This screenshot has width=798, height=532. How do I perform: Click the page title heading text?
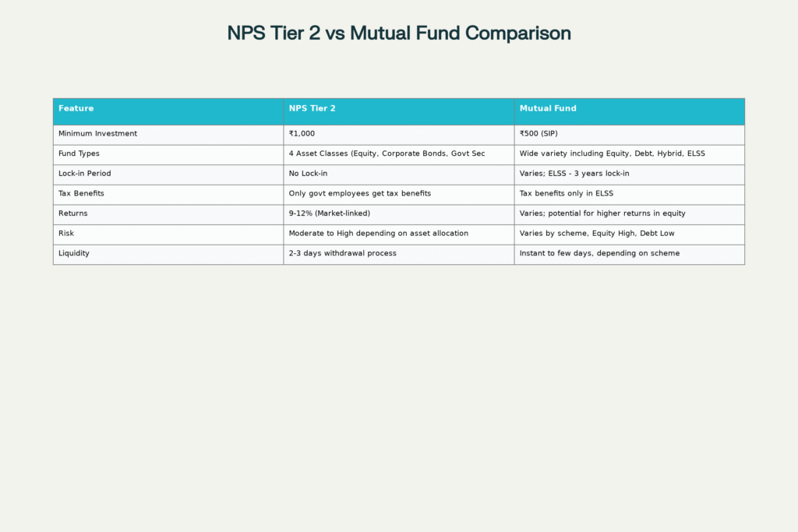[399, 33]
